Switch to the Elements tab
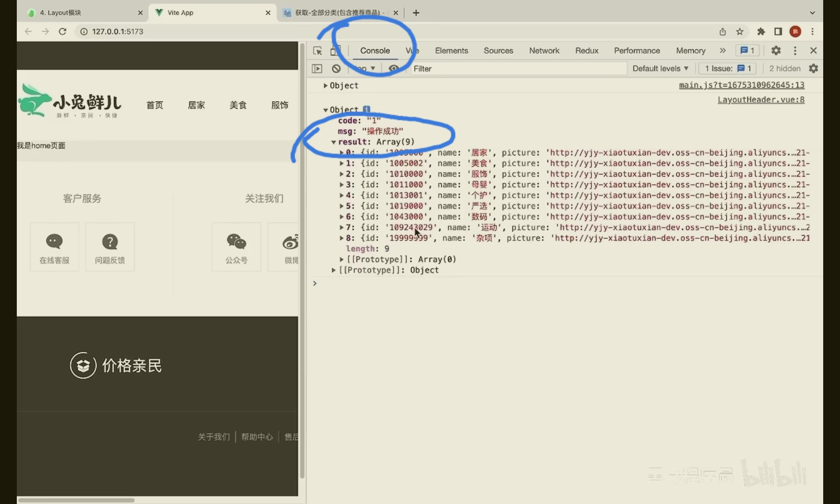 click(451, 51)
